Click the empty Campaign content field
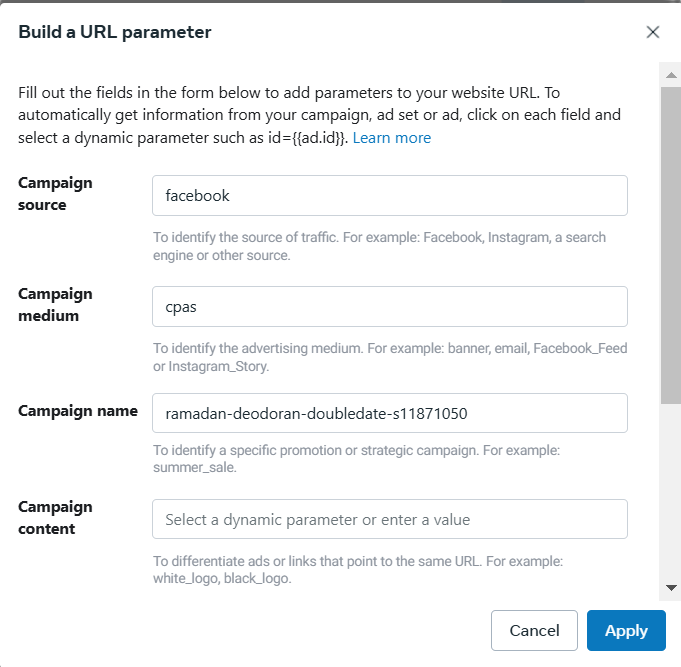The height and width of the screenshot is (667, 681). tap(389, 520)
